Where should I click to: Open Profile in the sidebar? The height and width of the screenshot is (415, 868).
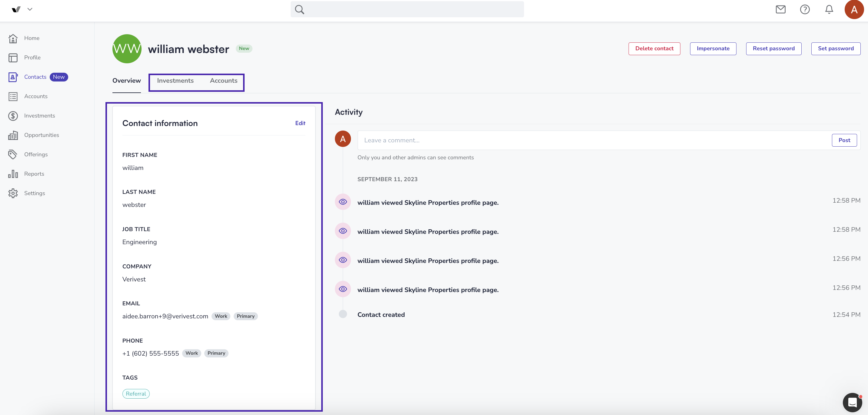(32, 58)
